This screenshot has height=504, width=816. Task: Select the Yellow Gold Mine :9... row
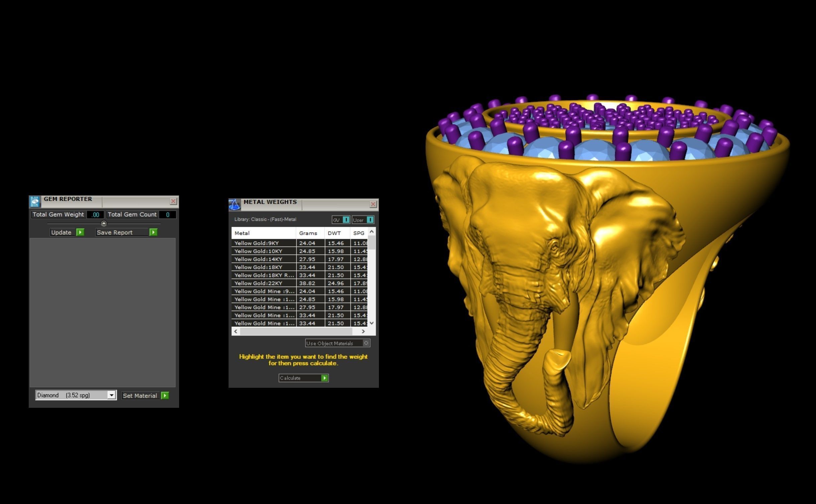[x=300, y=291]
